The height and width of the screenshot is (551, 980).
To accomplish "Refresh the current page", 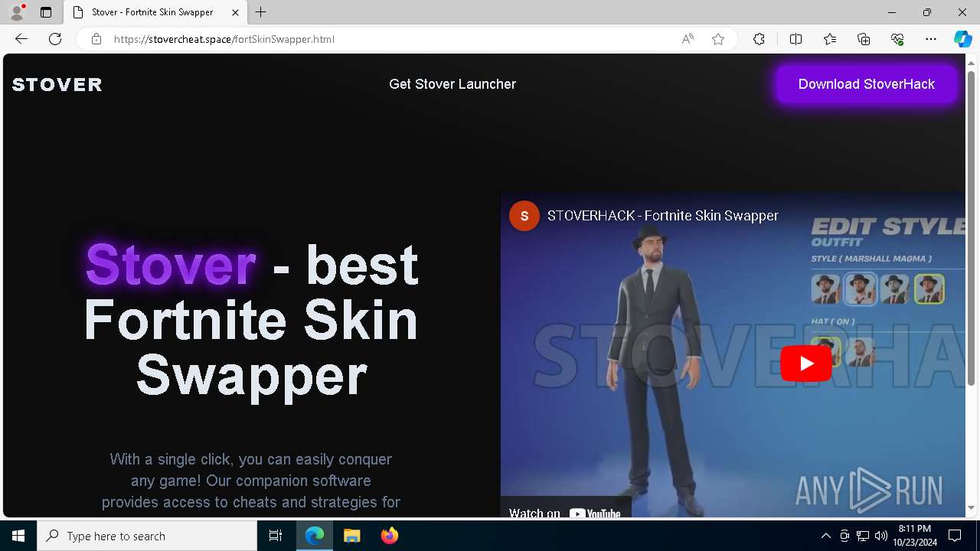I will tap(55, 39).
